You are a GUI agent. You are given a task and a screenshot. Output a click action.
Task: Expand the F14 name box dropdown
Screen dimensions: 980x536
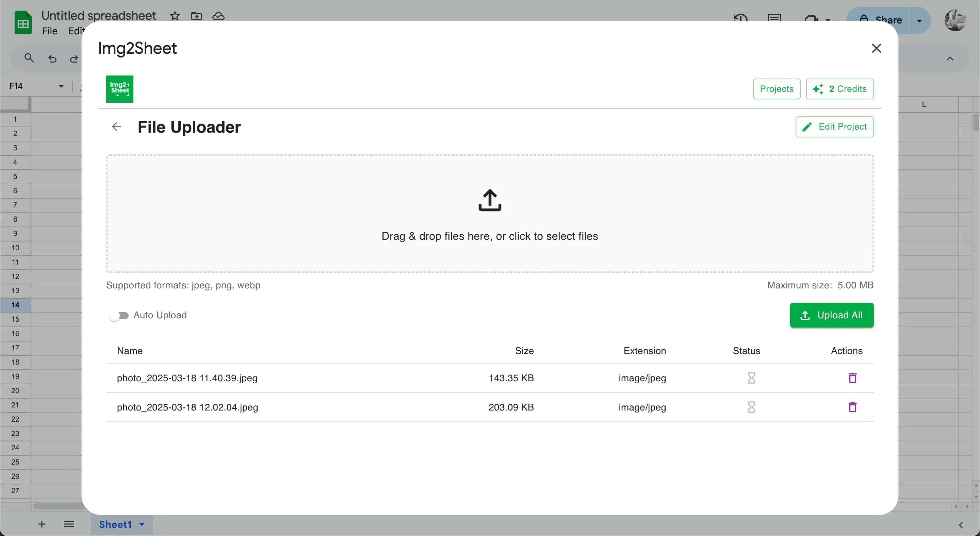[x=61, y=86]
